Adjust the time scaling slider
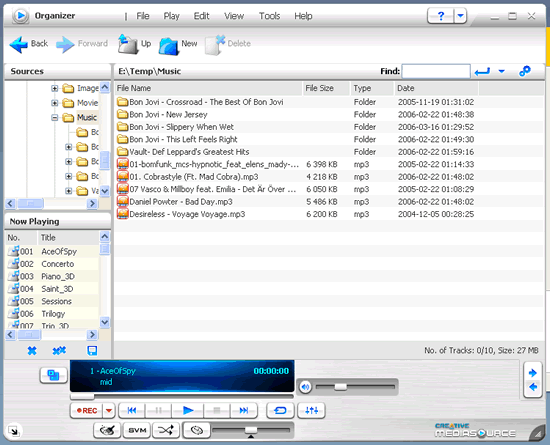550x445 pixels. 251,430
